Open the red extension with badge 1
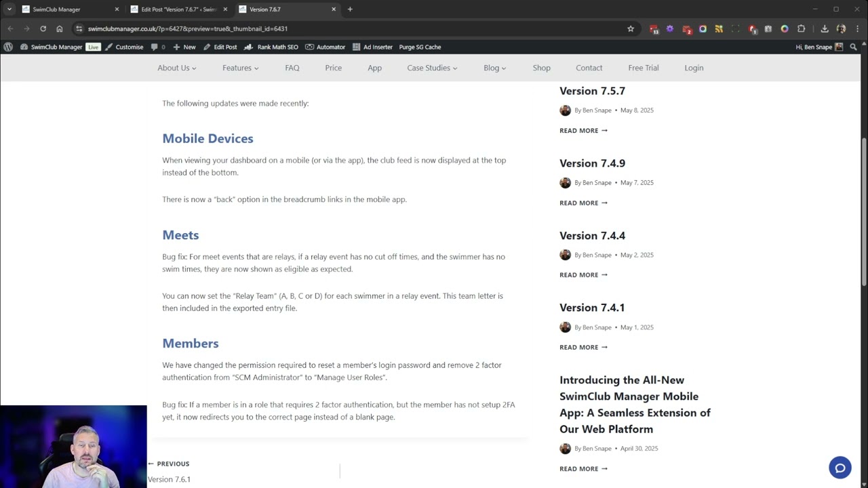Viewport: 868px width, 488px height. [752, 28]
